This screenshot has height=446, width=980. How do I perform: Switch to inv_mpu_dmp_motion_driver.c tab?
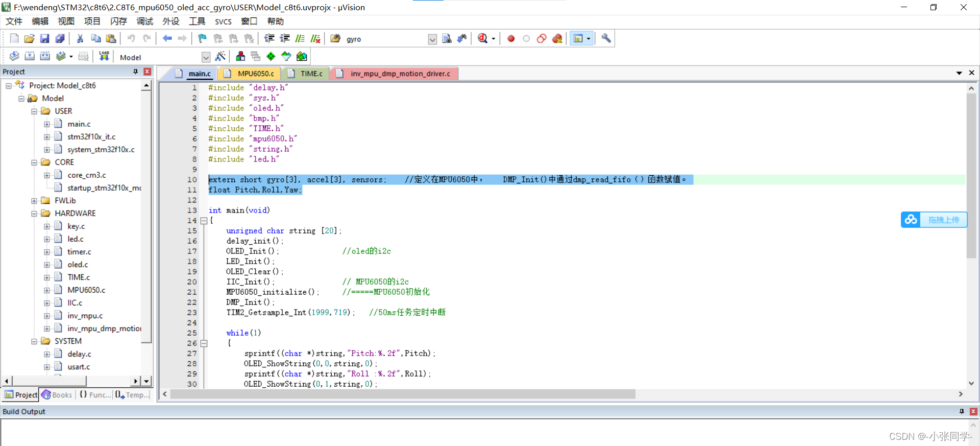394,74
